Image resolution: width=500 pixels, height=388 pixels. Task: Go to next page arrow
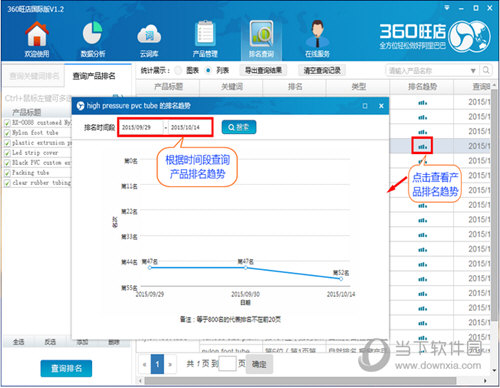point(170,364)
